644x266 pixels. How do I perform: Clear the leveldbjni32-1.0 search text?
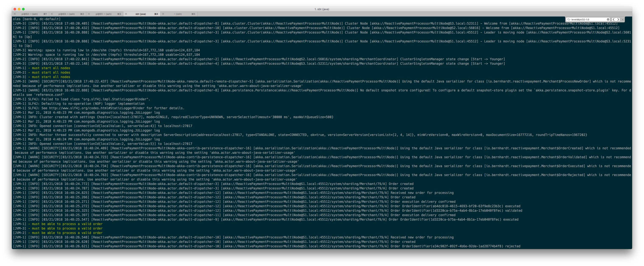point(608,20)
